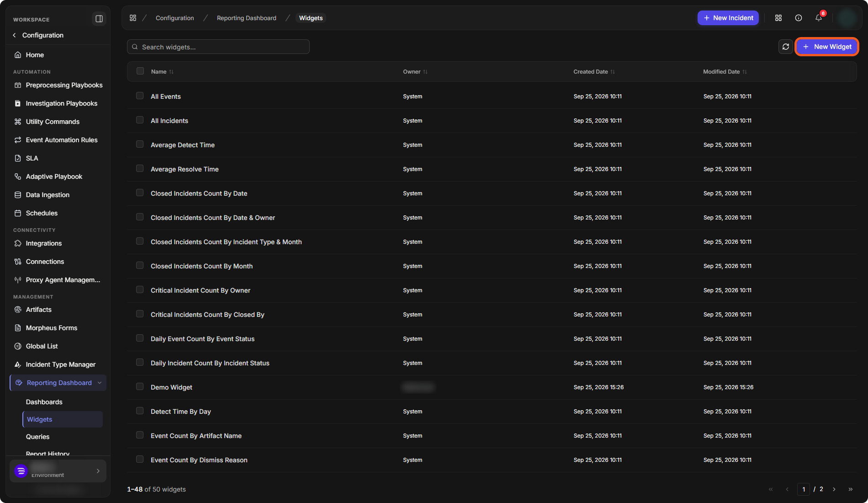This screenshot has height=503, width=868.
Task: Tick the select-all checkbox in header
Action: tap(140, 71)
